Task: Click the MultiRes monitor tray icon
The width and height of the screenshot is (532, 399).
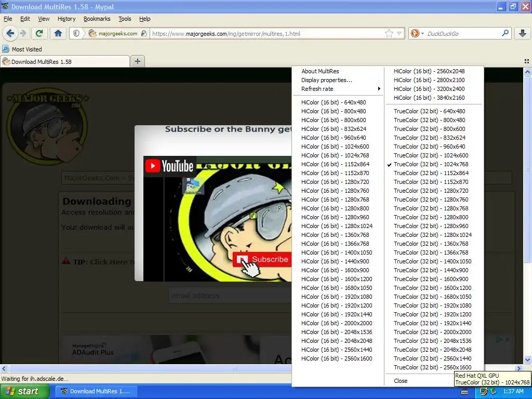Action: (x=484, y=392)
